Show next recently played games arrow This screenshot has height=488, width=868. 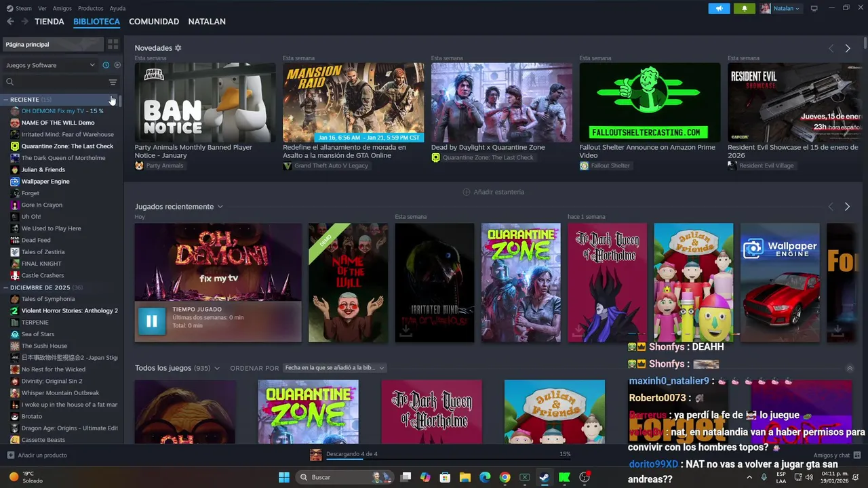(848, 206)
